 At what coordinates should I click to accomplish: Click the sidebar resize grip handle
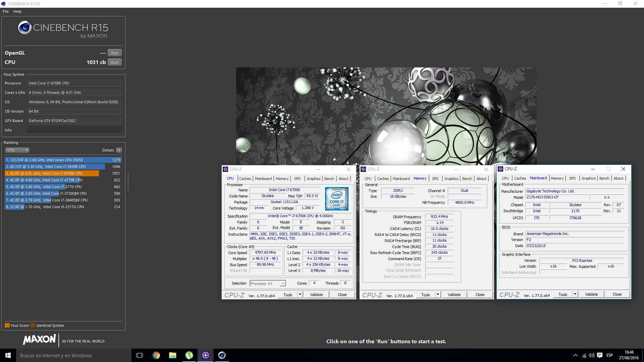(x=128, y=181)
